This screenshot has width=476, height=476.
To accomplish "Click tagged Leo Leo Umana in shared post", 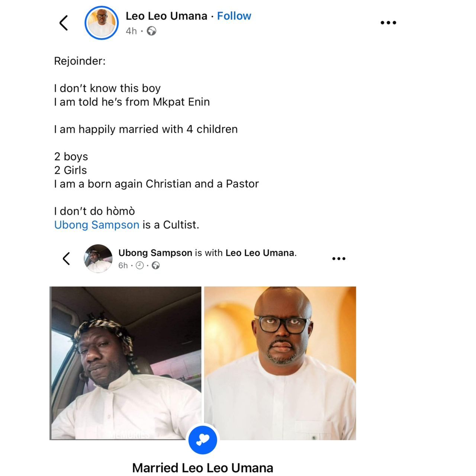I will (x=260, y=253).
